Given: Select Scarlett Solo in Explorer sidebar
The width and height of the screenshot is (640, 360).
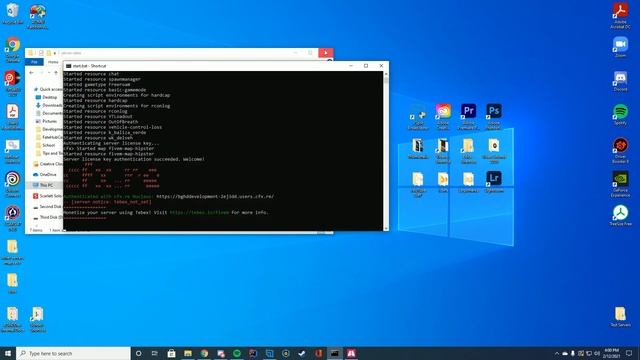Looking at the screenshot, I should 48,196.
